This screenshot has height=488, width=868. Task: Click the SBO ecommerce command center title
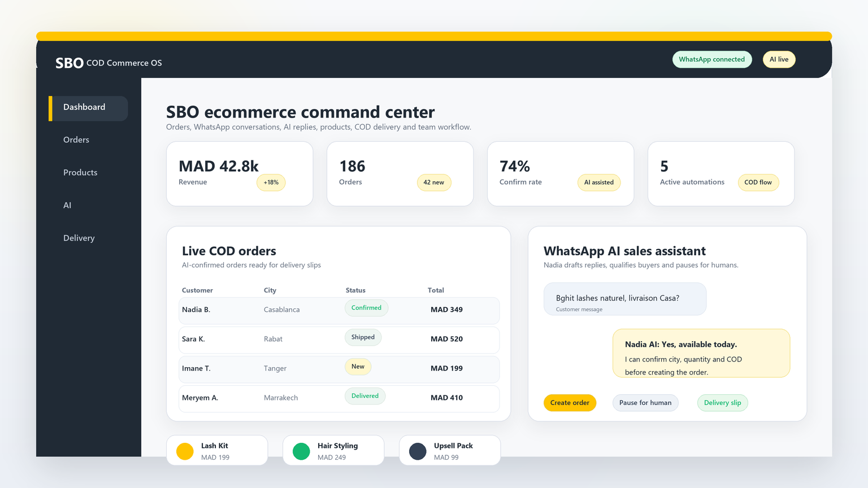pos(300,112)
